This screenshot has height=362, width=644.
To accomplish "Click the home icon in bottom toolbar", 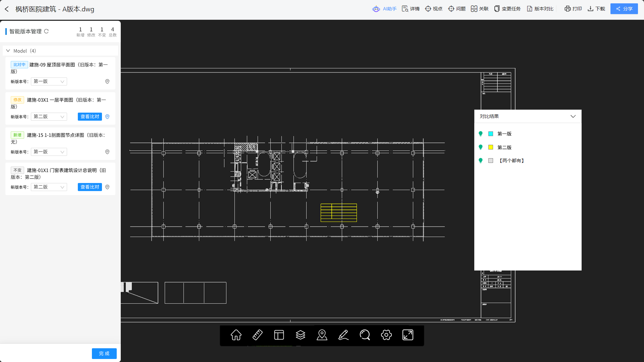I will click(236, 335).
